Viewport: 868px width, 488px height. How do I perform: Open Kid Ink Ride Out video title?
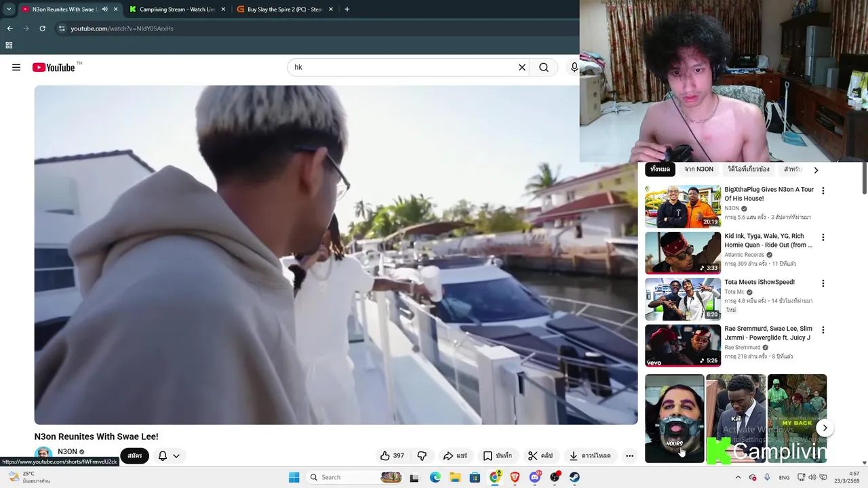[x=768, y=241]
